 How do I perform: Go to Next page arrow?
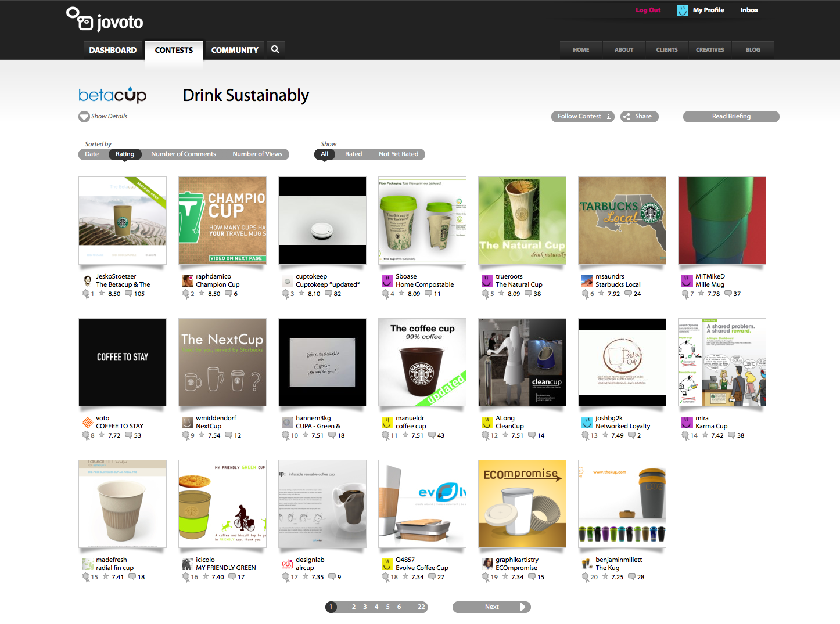(523, 607)
